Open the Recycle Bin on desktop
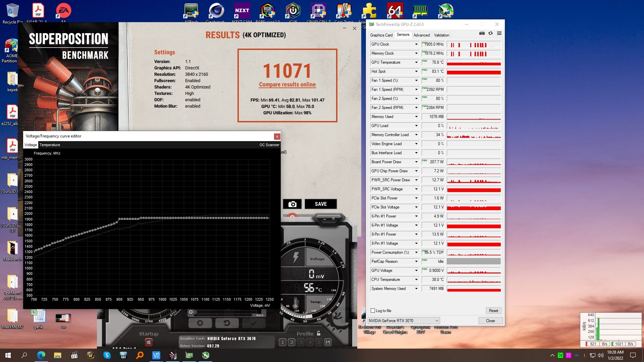The width and height of the screenshot is (644, 362). pyautogui.click(x=12, y=13)
